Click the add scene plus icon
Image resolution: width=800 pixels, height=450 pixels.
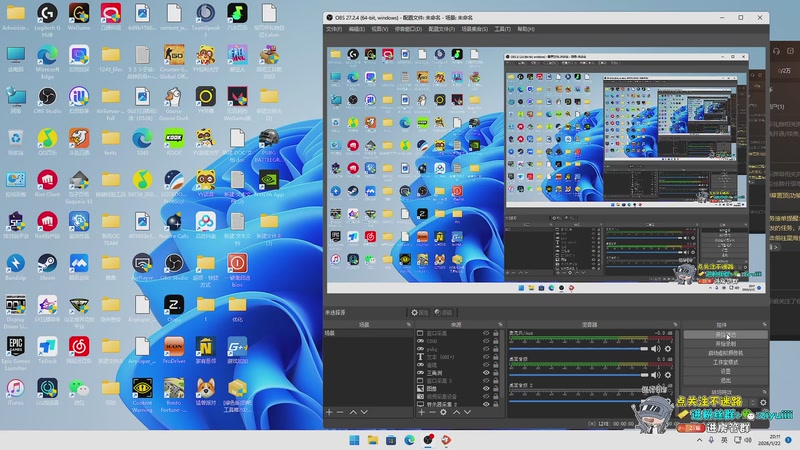328,412
